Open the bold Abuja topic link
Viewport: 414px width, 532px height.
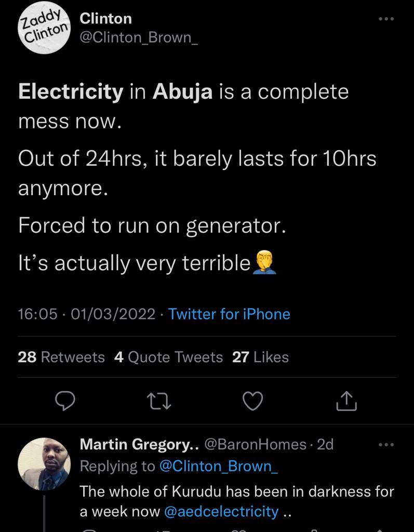pos(182,92)
